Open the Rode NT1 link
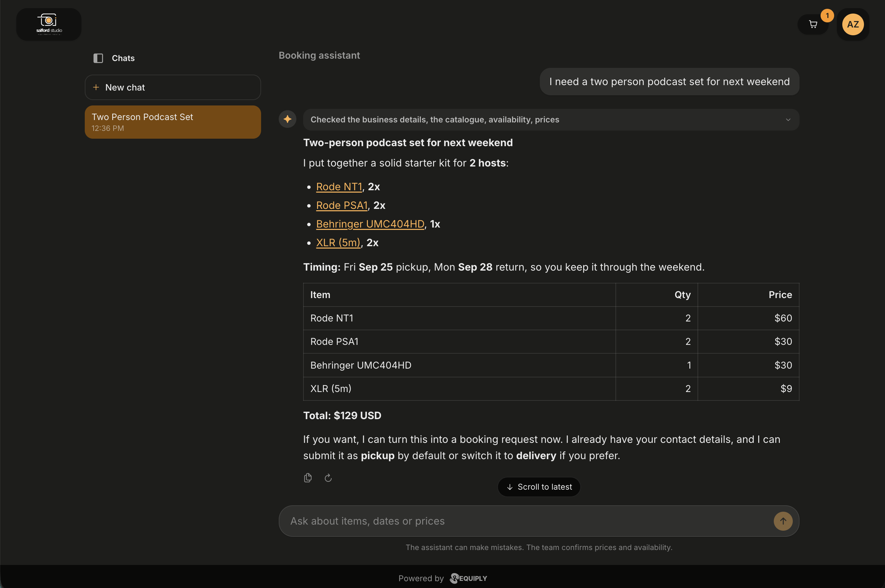 tap(339, 187)
